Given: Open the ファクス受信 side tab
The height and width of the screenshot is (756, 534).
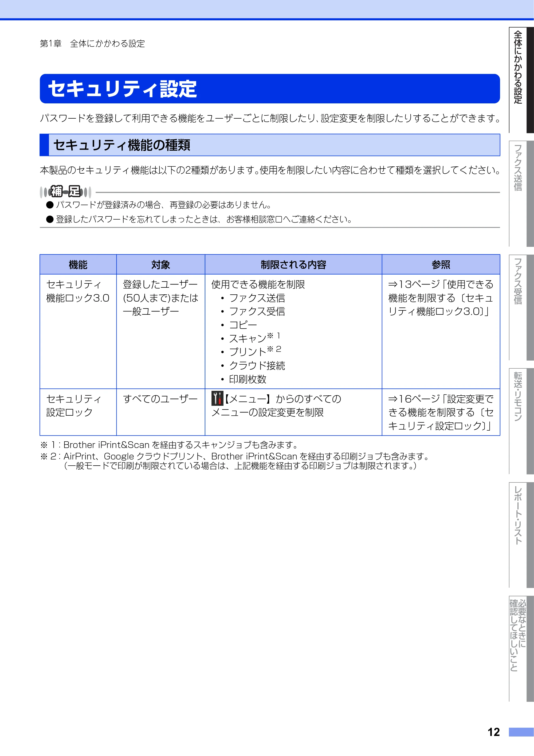Looking at the screenshot, I should point(521,307).
